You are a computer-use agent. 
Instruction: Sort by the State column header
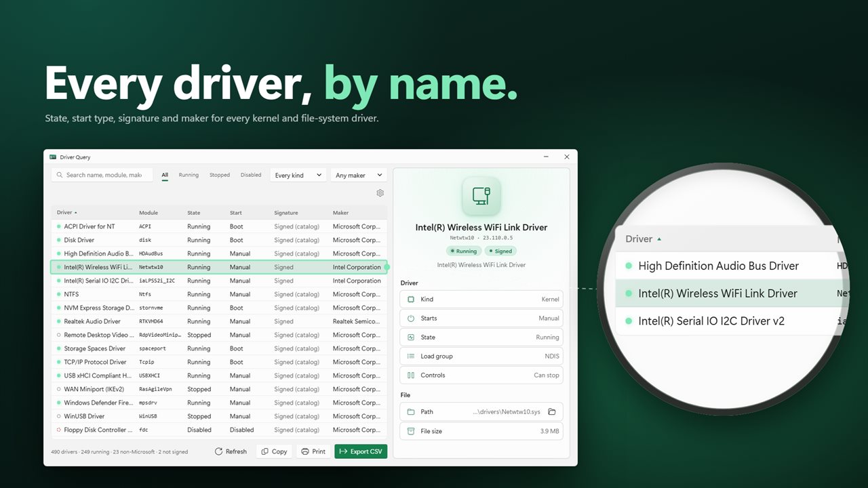click(194, 213)
